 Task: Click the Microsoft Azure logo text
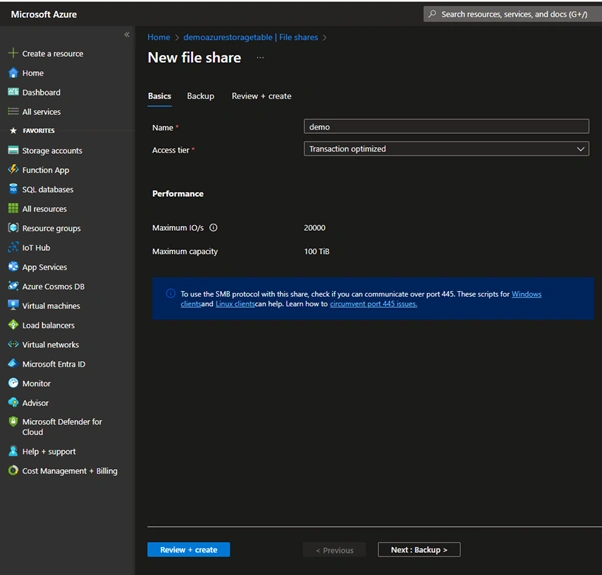pos(44,14)
